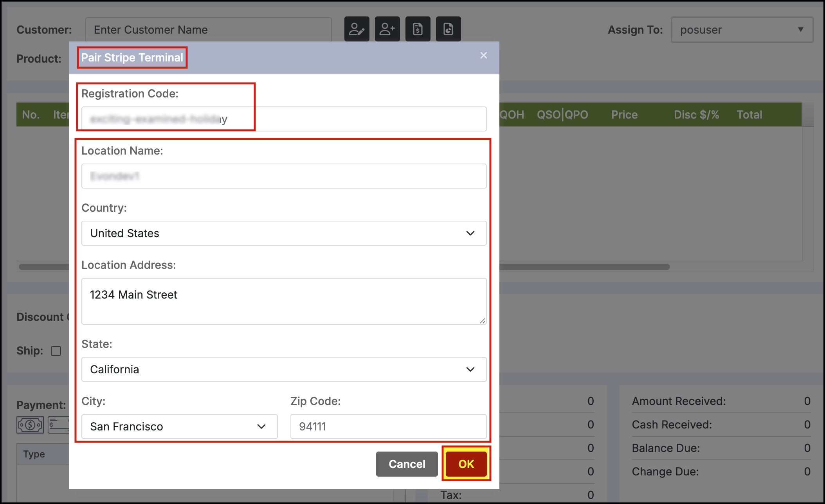The width and height of the screenshot is (825, 504).
Task: Toggle the Ship checkbox
Action: [56, 351]
